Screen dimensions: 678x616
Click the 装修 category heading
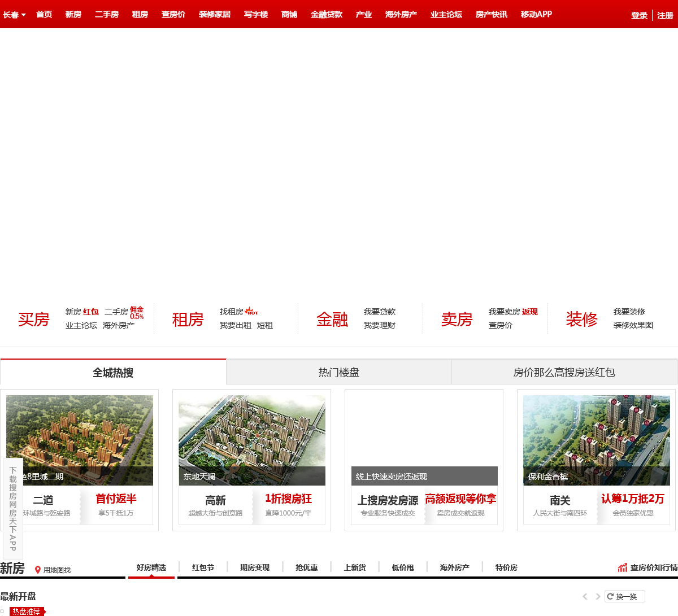click(582, 320)
